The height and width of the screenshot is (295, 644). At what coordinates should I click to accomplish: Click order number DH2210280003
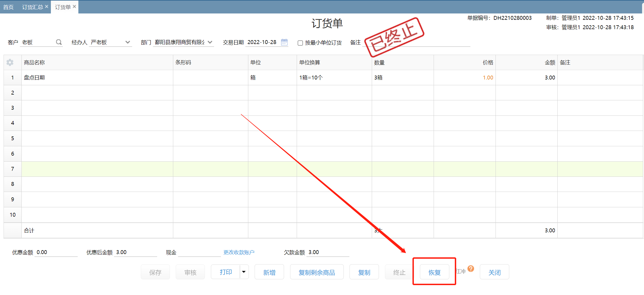tap(512, 18)
